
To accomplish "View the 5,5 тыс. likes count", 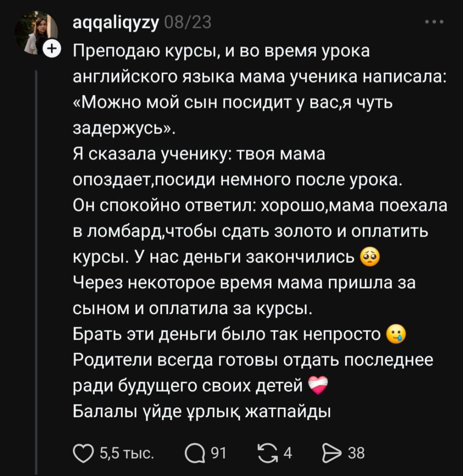I will tap(127, 452).
